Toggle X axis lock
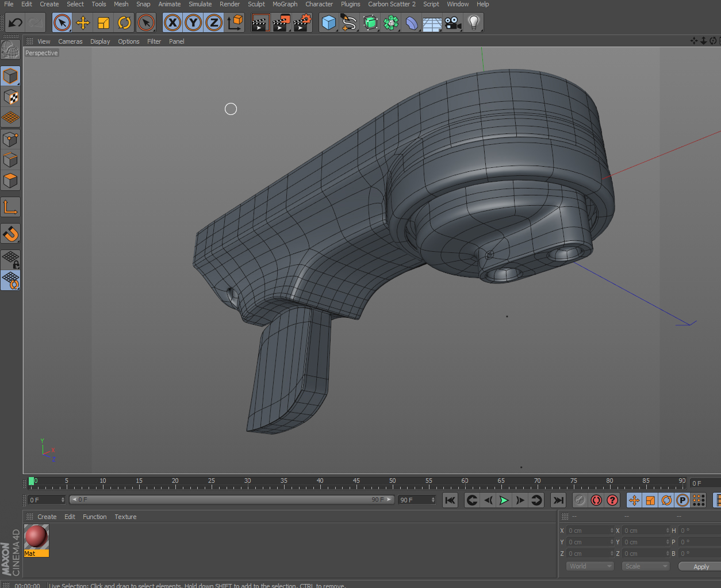Image resolution: width=721 pixels, height=588 pixels. coord(172,23)
